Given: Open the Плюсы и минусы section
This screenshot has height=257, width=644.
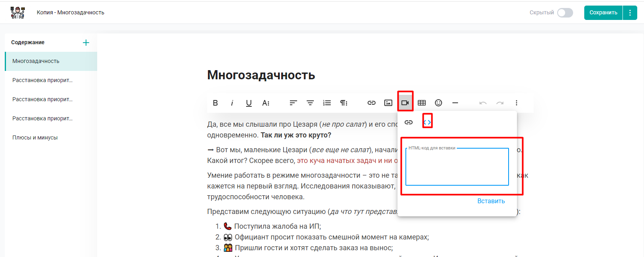Looking at the screenshot, I should pos(51,138).
